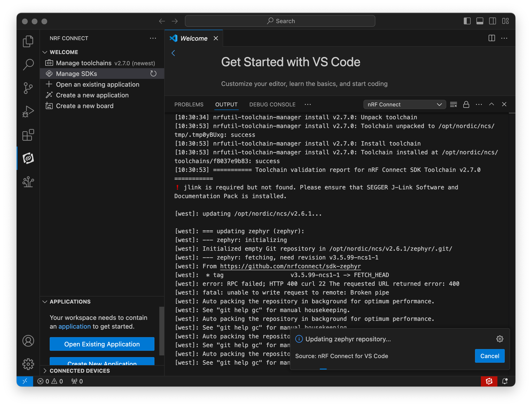Click Create a new application entry
532x407 pixels.
(x=102, y=95)
